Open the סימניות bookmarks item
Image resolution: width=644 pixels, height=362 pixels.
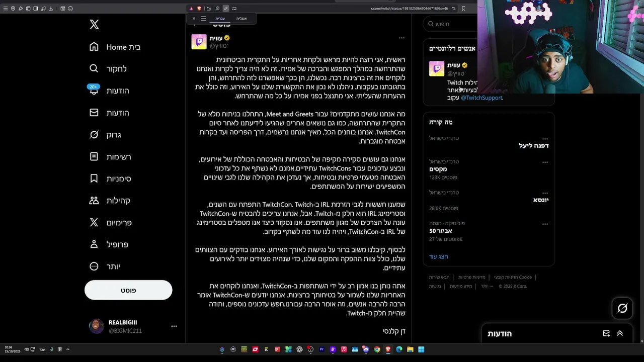tap(110, 178)
